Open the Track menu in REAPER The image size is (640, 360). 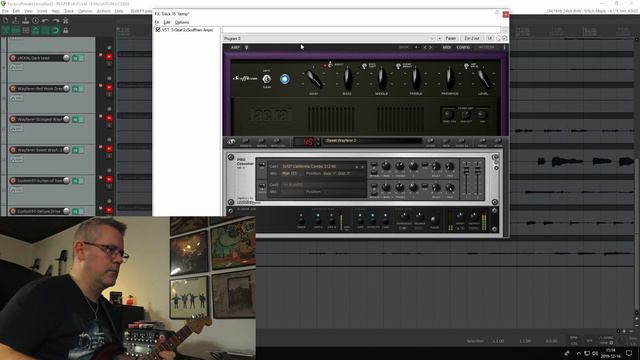pyautogui.click(x=69, y=11)
